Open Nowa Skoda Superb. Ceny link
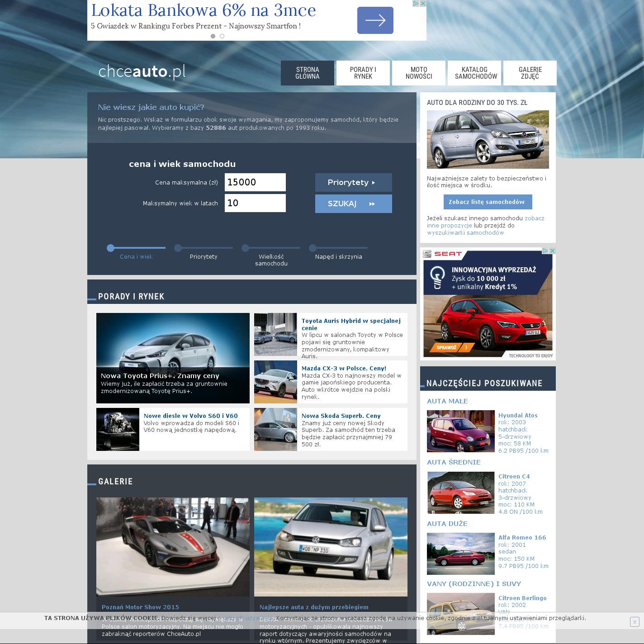 click(x=341, y=416)
